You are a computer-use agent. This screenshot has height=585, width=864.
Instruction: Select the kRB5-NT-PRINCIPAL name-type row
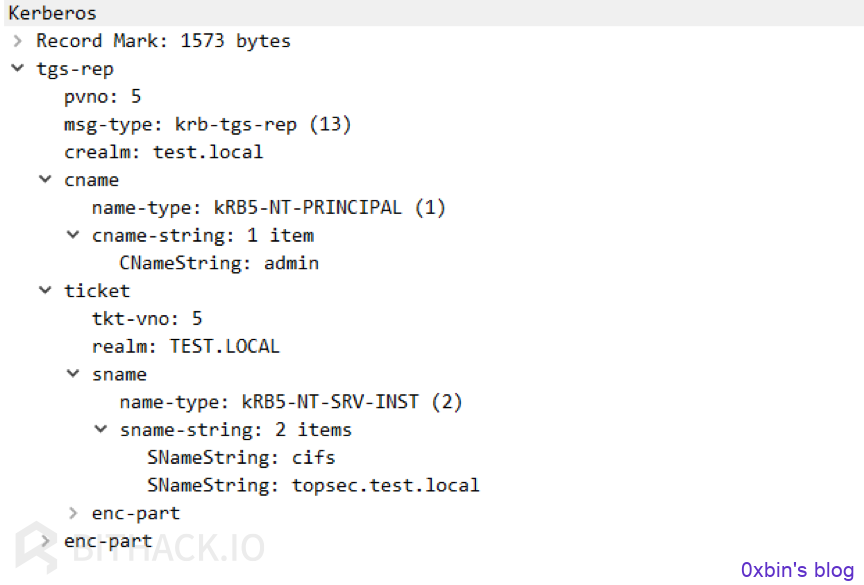click(268, 208)
